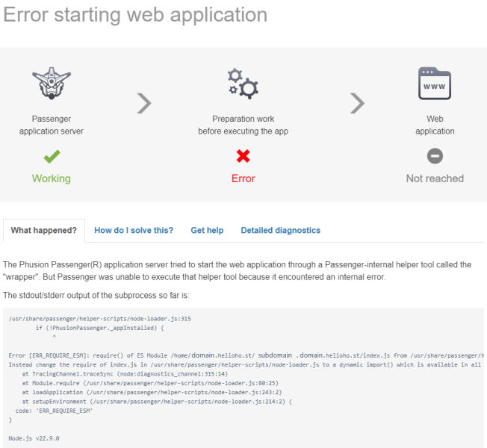Click the "Preparation work before executing the app" label

coord(243,125)
